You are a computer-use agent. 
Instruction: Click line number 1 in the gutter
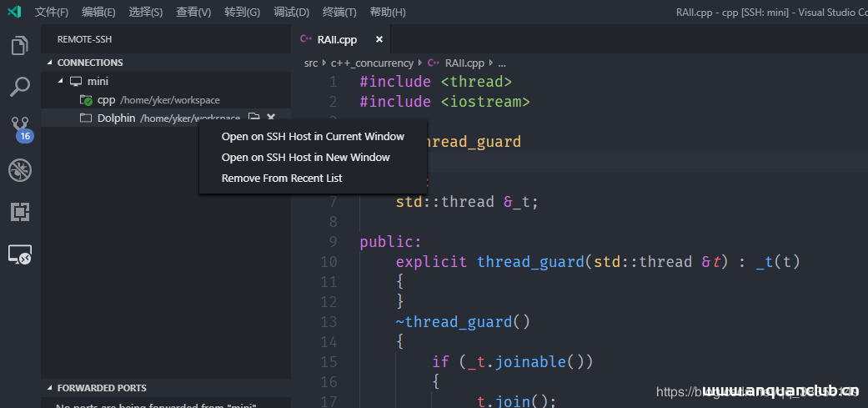tap(333, 82)
